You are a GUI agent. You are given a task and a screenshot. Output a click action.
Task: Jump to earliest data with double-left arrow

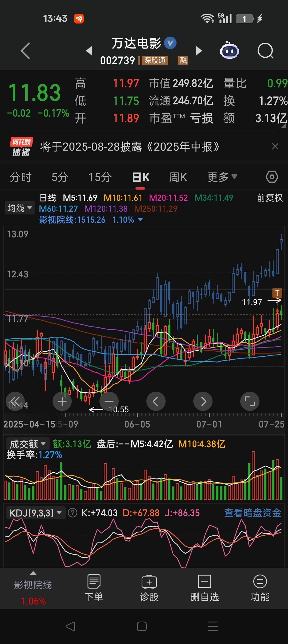pyautogui.click(x=15, y=401)
